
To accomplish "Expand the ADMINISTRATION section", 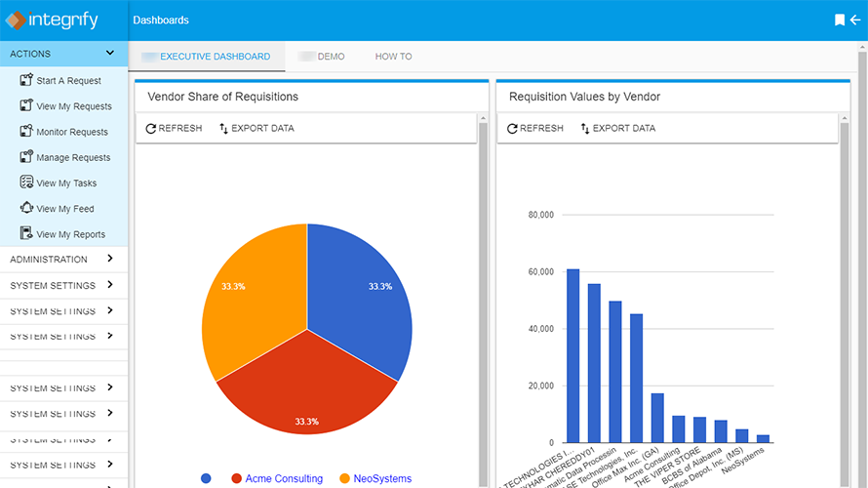I will click(63, 259).
